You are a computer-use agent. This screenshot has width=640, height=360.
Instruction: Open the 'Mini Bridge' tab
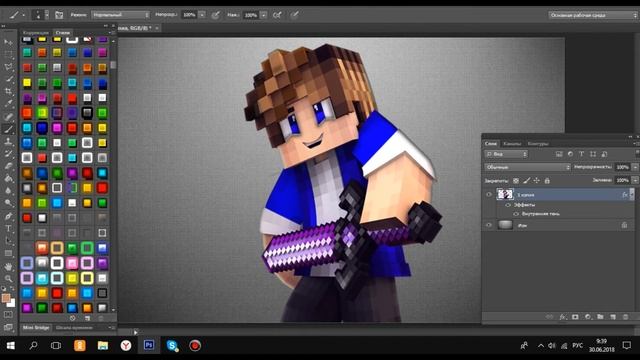click(36, 327)
